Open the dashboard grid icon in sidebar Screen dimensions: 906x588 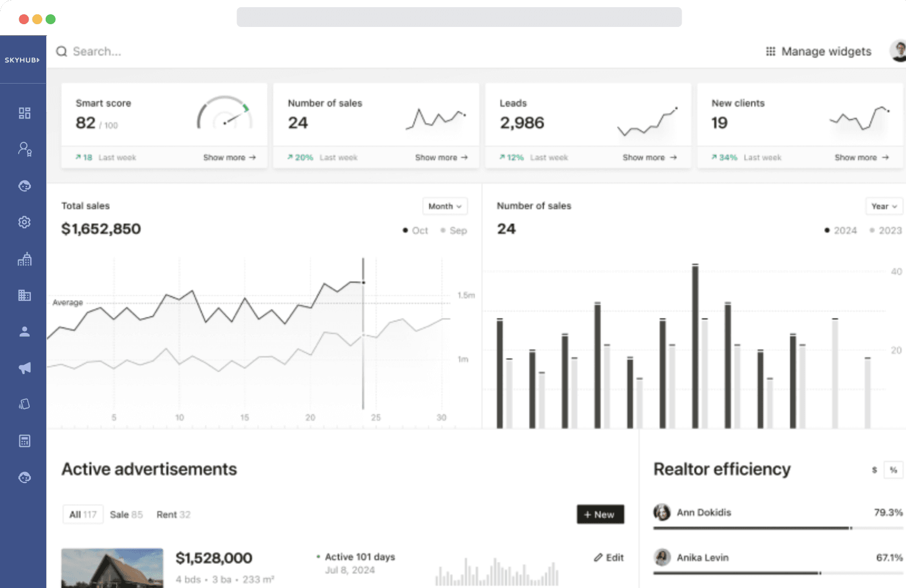(24, 113)
